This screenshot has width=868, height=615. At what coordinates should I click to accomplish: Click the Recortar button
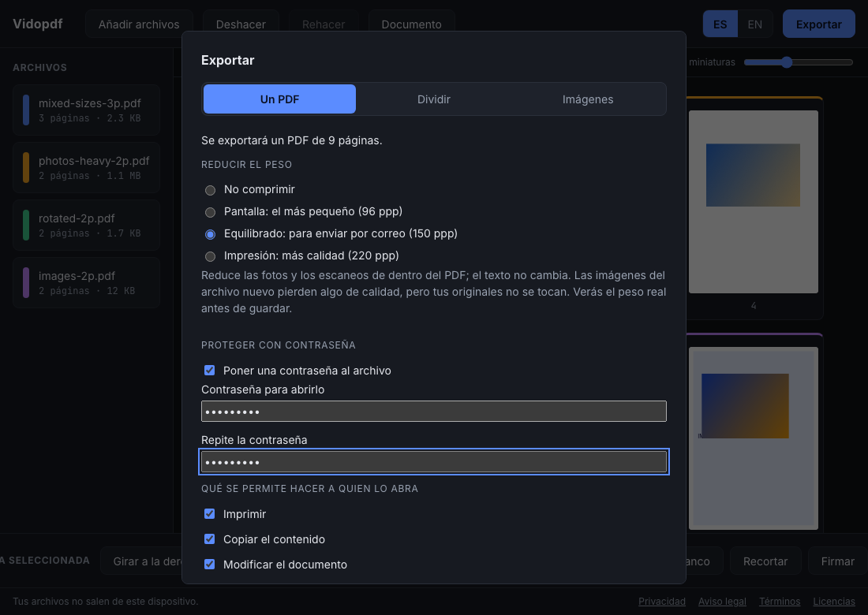pos(765,561)
